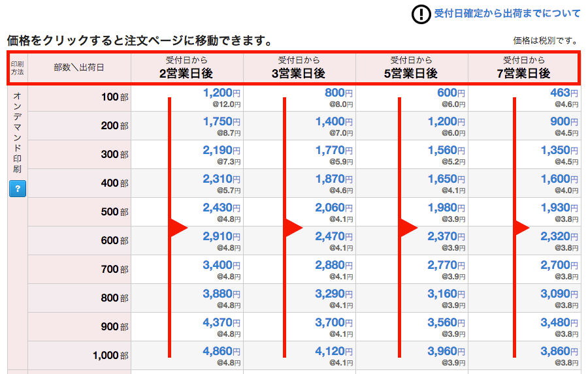Click the blue question mark help icon
Image resolution: width=588 pixels, height=374 pixels.
(x=18, y=189)
